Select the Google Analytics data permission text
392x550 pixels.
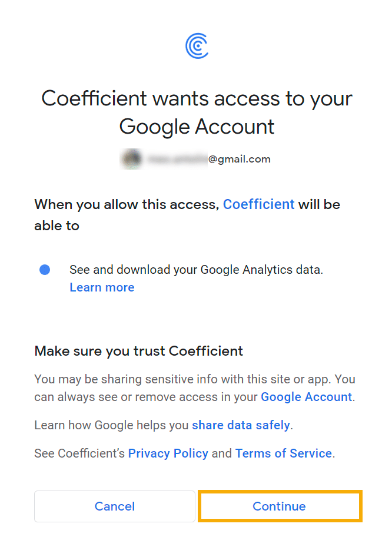(x=197, y=270)
